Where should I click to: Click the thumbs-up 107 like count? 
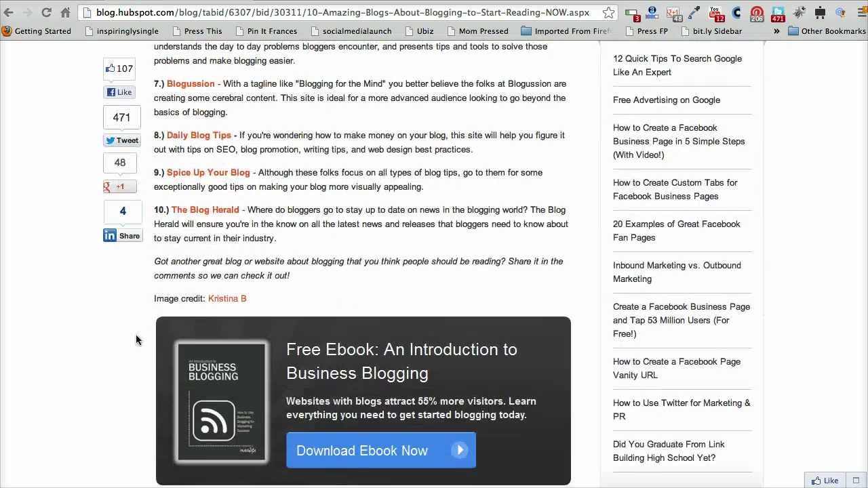point(119,68)
